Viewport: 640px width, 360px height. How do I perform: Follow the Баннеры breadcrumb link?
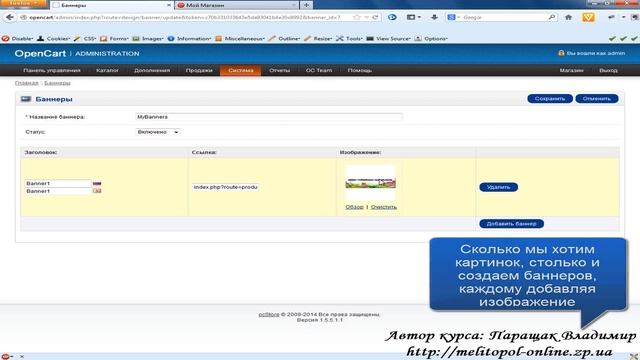pyautogui.click(x=57, y=83)
